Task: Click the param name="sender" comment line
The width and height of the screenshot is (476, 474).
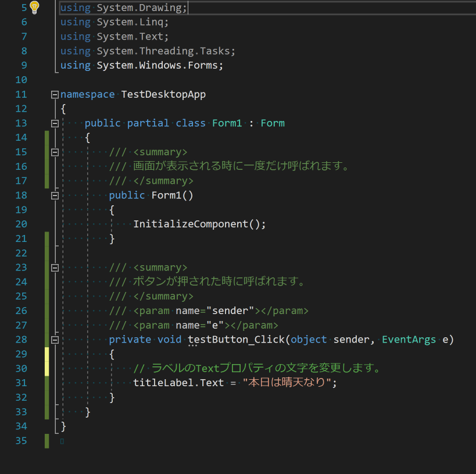Action: 209,311
